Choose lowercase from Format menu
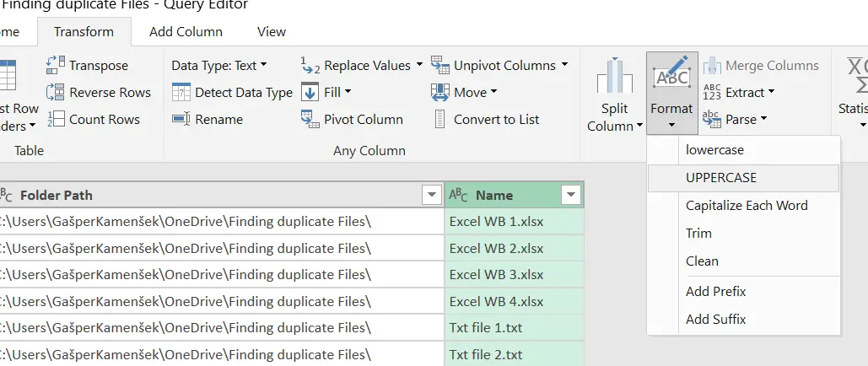The height and width of the screenshot is (366, 868). tap(743, 149)
